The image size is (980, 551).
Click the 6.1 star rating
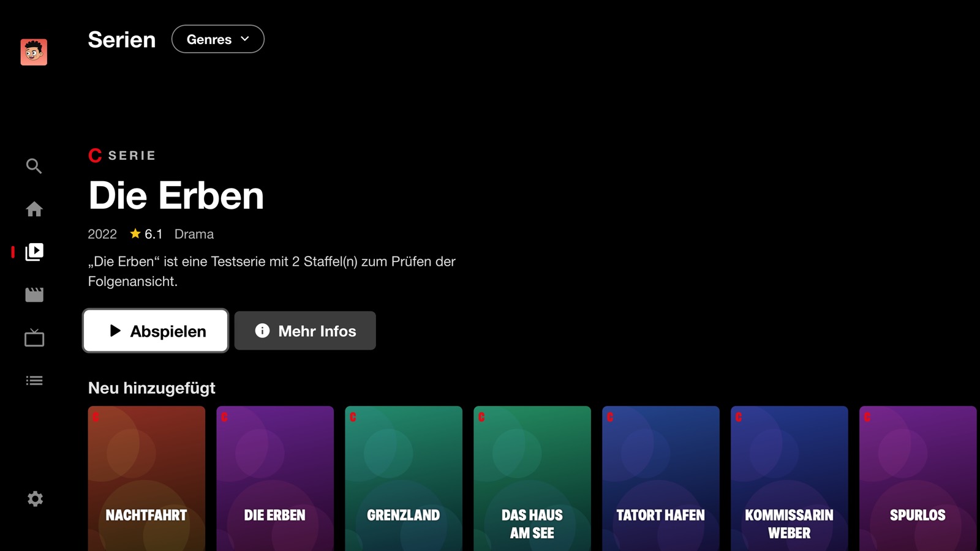(146, 234)
